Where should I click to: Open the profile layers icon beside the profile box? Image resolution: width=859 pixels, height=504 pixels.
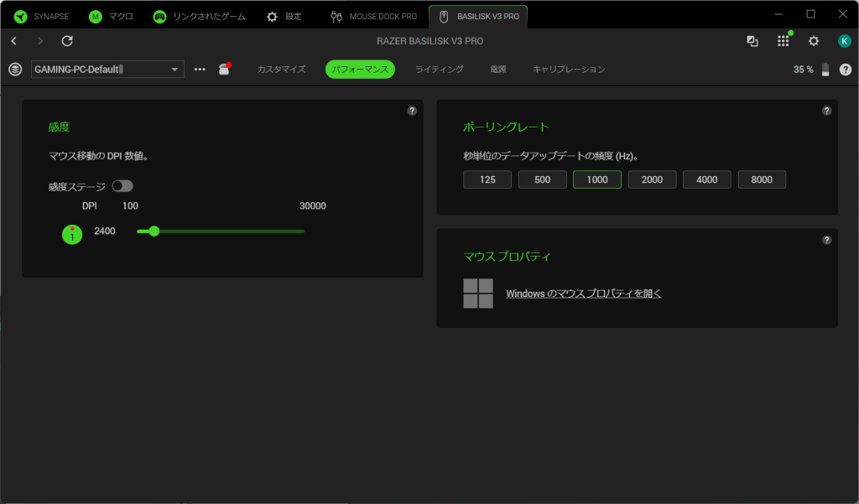(15, 70)
